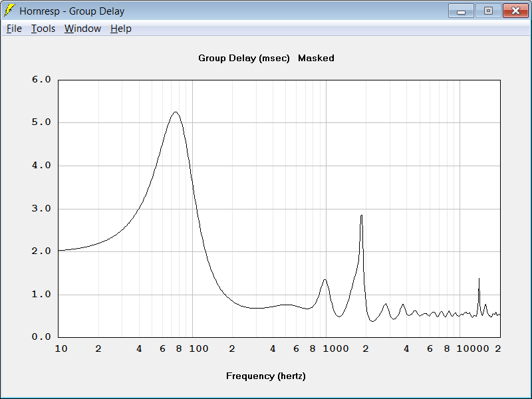Minimize the Hornresp Group Delay window

[461, 11]
